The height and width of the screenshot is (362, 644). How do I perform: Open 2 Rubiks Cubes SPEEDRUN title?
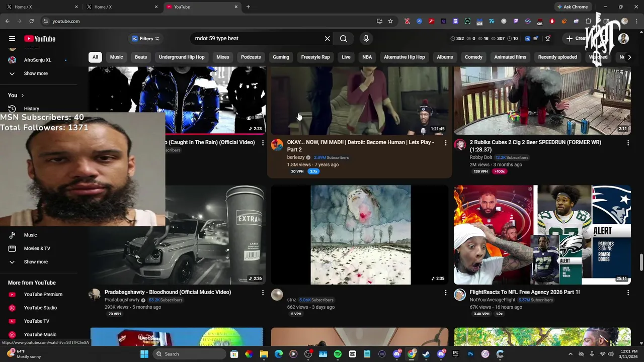pyautogui.click(x=535, y=146)
